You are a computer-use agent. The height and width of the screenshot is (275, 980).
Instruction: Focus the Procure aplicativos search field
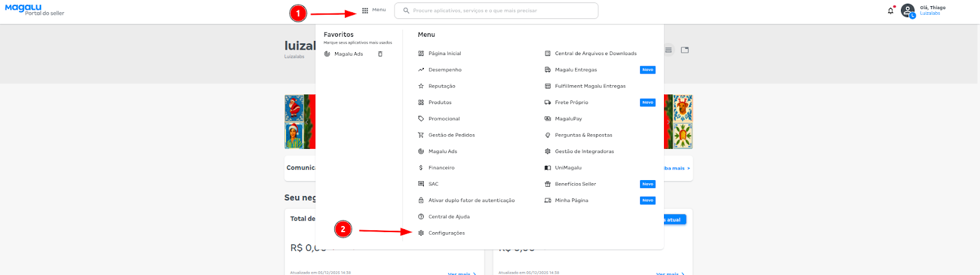click(x=496, y=10)
